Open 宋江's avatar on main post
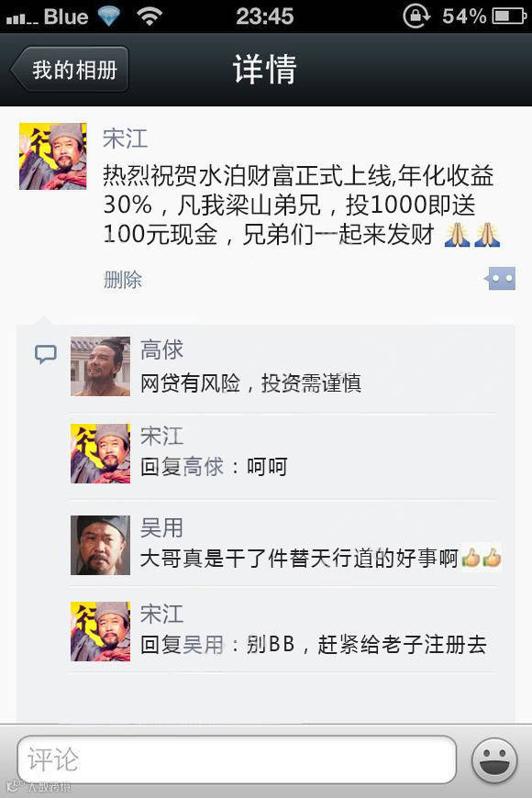The height and width of the screenshot is (798, 532). point(53,156)
